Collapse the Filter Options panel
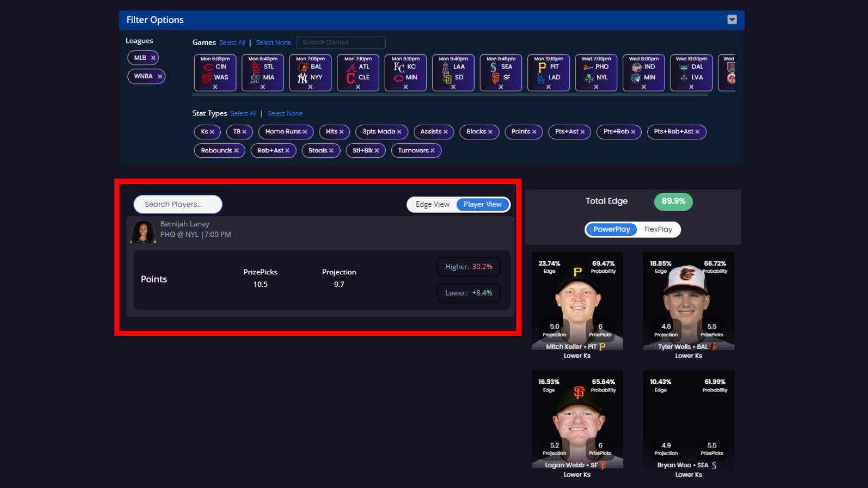The image size is (868, 488). click(732, 20)
